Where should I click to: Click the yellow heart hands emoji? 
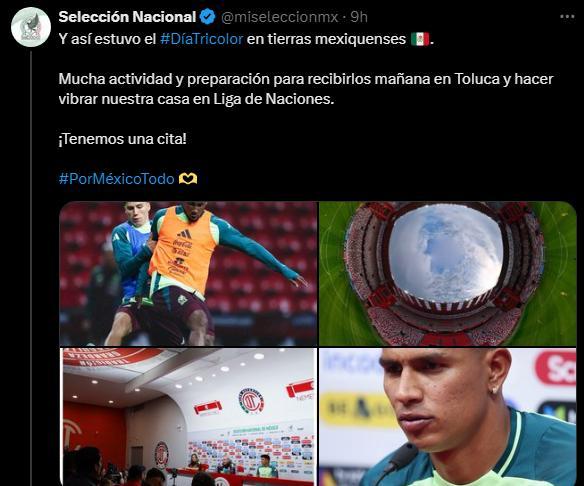pos(188,179)
